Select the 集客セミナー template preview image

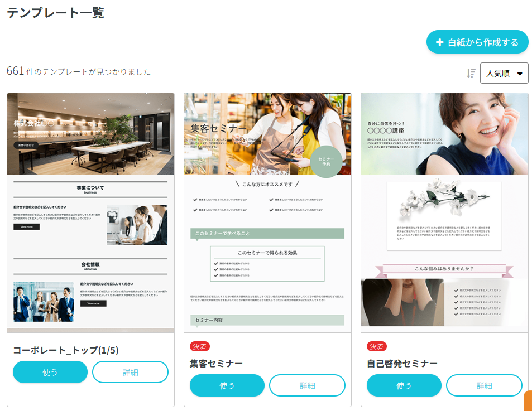click(x=267, y=212)
